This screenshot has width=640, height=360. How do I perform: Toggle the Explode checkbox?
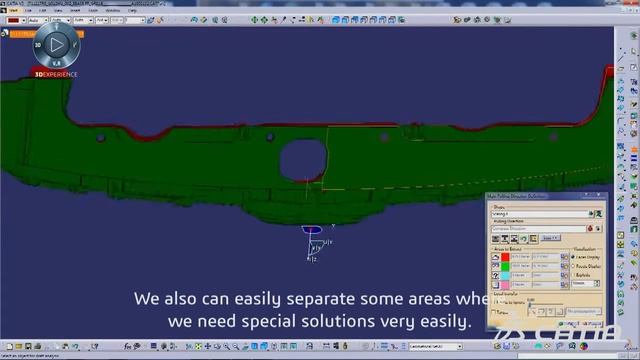(573, 276)
